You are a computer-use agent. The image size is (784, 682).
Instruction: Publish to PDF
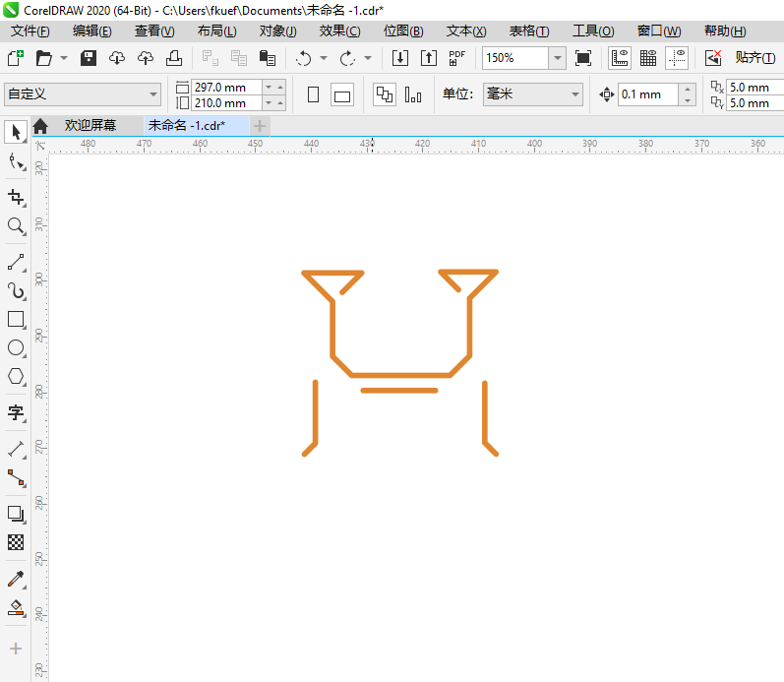pyautogui.click(x=457, y=58)
